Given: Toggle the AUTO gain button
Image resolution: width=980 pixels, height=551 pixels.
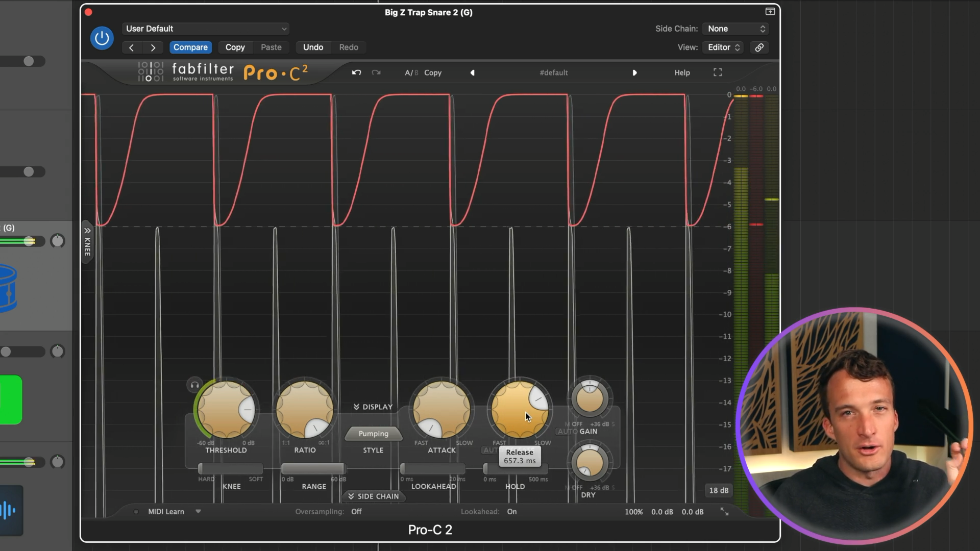Looking at the screenshot, I should [567, 432].
